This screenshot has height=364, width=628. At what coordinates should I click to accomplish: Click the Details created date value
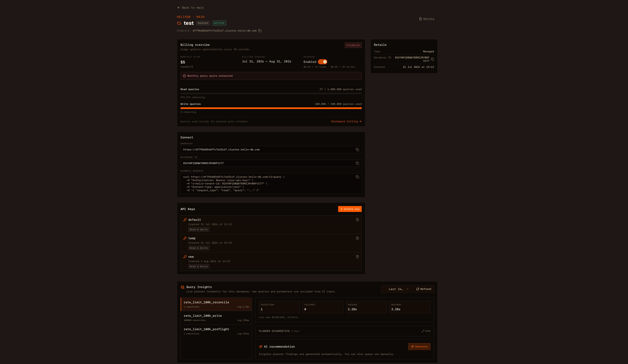[418, 67]
